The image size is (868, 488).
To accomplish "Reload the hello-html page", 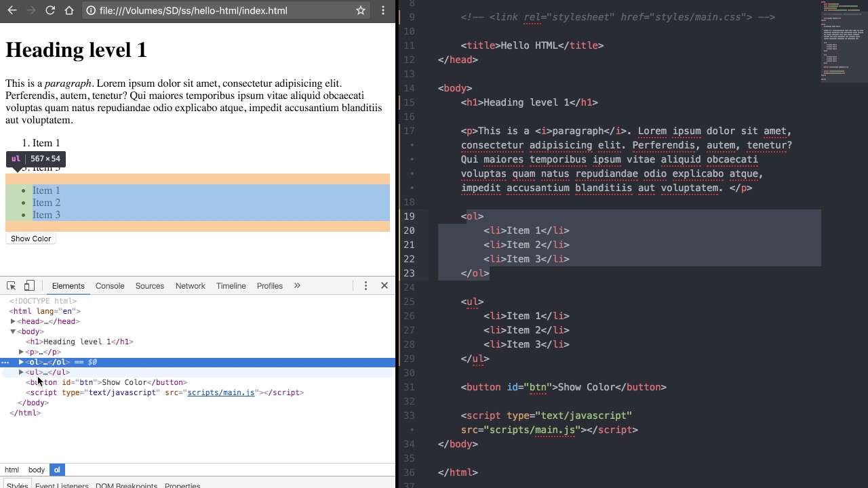I will (50, 10).
